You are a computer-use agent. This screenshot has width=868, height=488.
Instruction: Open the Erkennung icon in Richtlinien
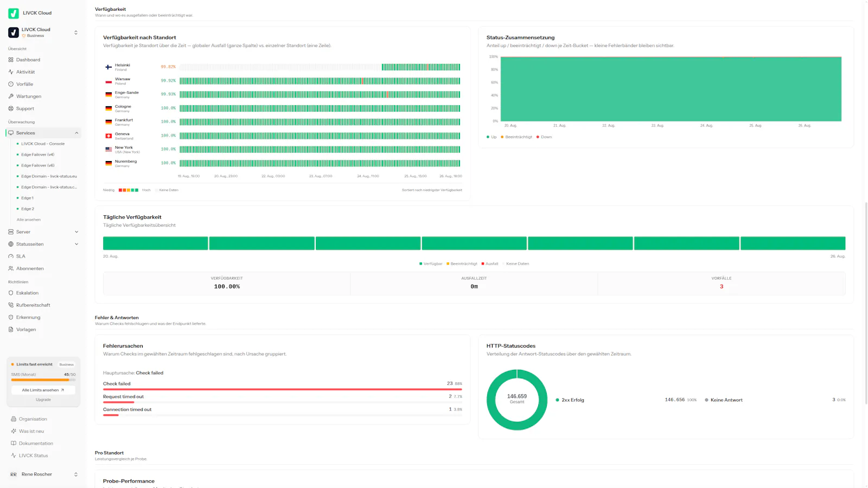tap(11, 317)
